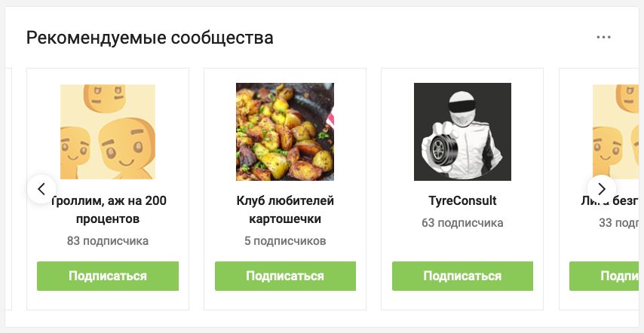Subscribe to the TyreConsult community
The height and width of the screenshot is (333, 644).
coord(462,276)
